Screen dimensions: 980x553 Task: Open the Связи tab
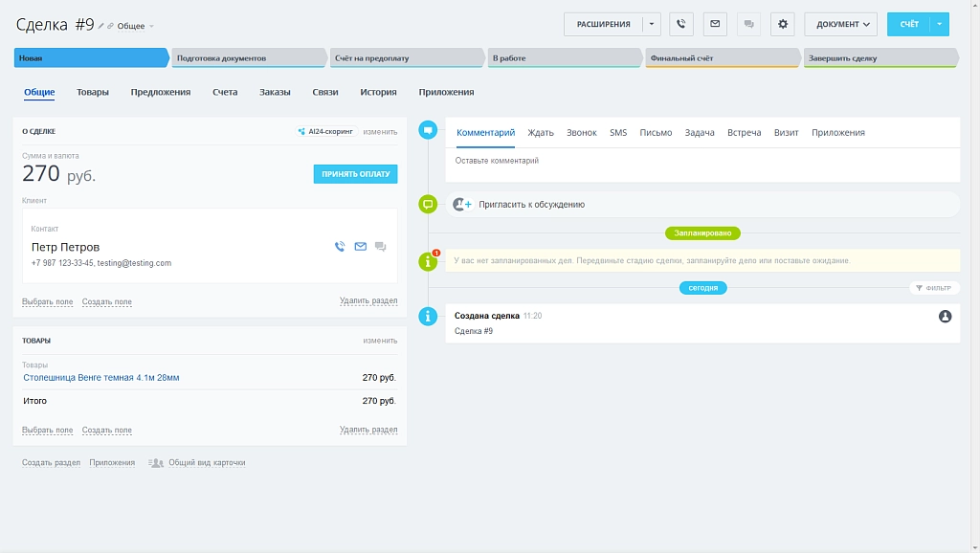[x=325, y=92]
